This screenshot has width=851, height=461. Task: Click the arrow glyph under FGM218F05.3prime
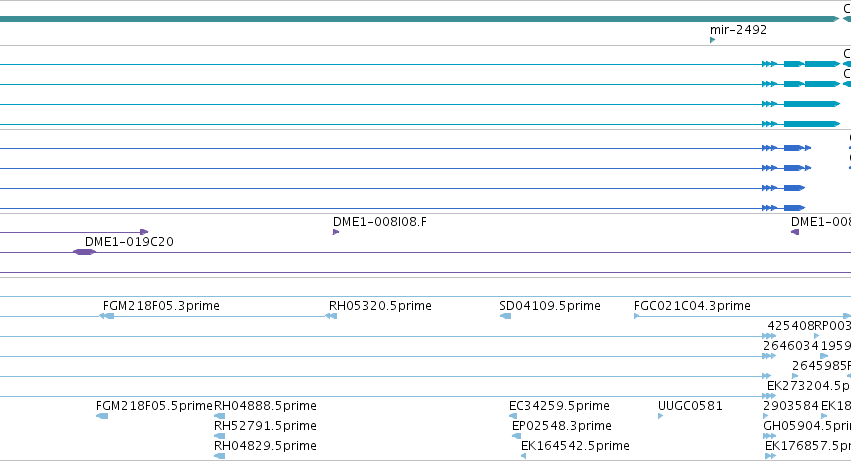106,316
